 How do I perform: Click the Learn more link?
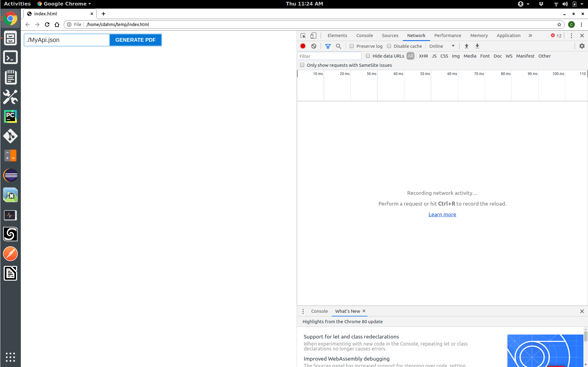pyautogui.click(x=442, y=214)
